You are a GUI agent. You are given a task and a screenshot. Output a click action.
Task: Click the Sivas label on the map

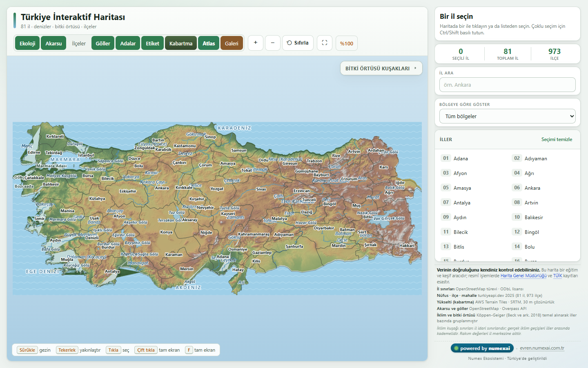(x=261, y=189)
